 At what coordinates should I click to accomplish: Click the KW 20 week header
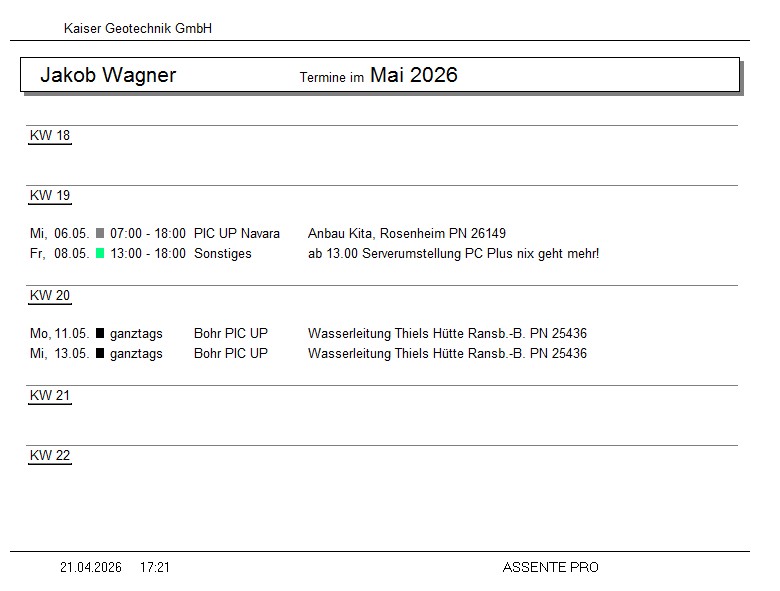pos(50,296)
